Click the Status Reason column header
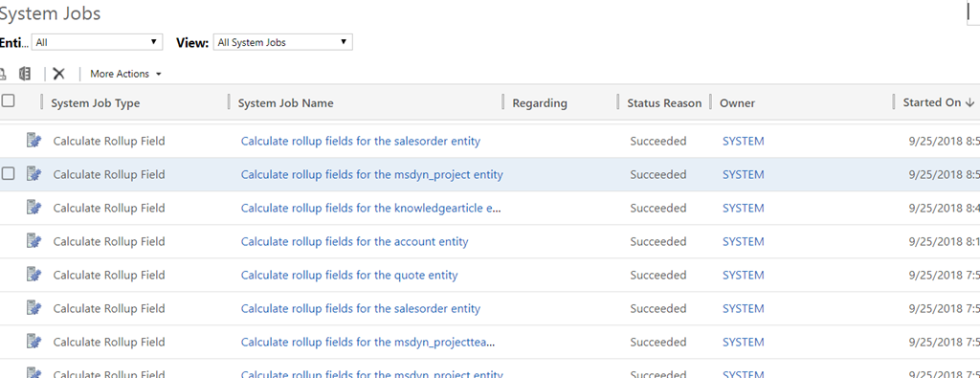This screenshot has height=378, width=980. pos(664,103)
